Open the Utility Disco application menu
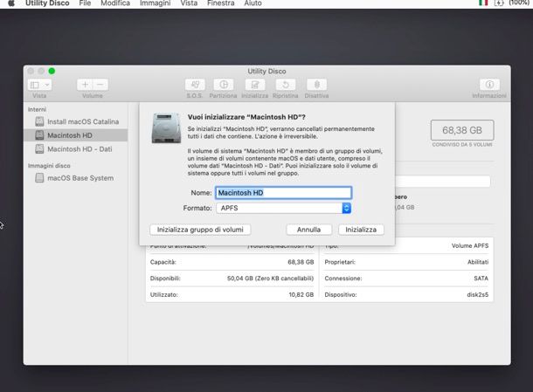Image resolution: width=533 pixels, height=392 pixels. 47,3
